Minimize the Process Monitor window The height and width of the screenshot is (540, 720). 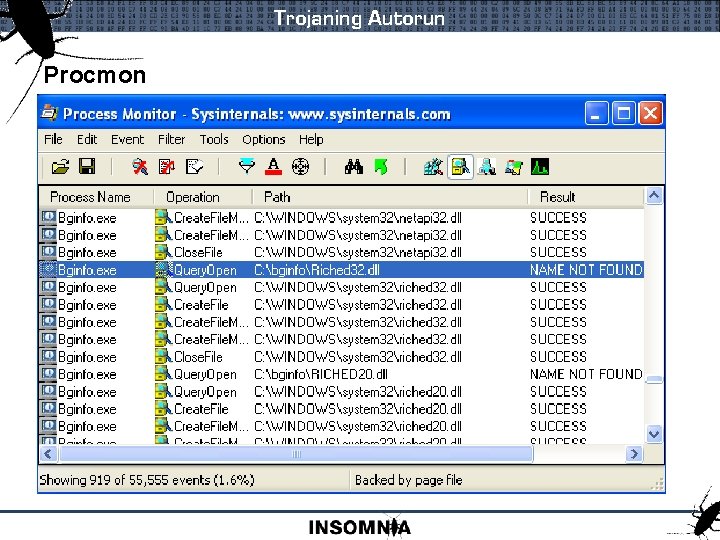pyautogui.click(x=596, y=113)
